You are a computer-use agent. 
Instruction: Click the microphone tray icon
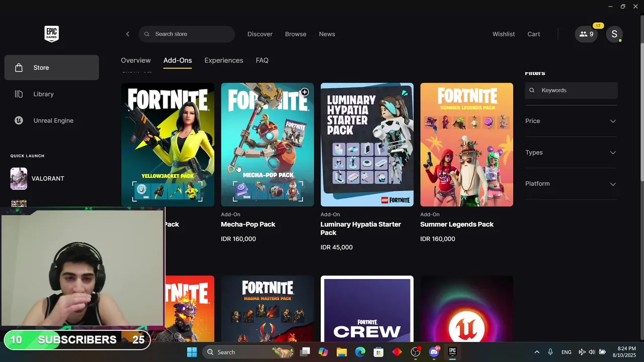point(550,352)
